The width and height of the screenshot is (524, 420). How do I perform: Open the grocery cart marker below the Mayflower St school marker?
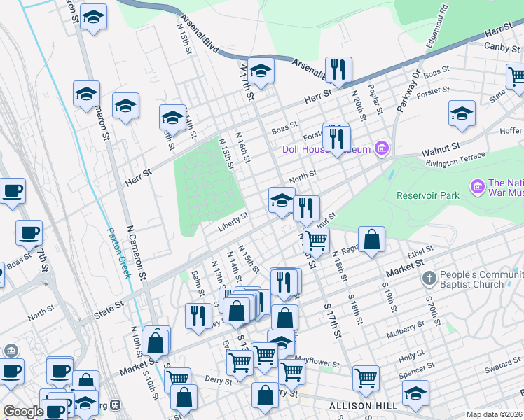coord(291,373)
